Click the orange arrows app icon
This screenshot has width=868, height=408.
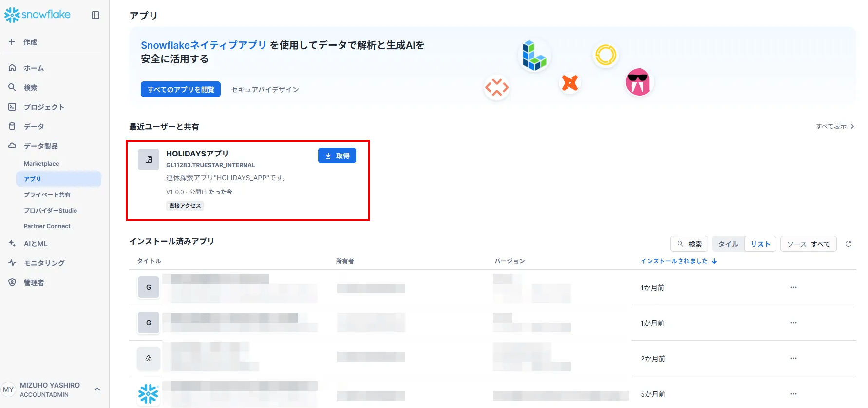pos(496,88)
